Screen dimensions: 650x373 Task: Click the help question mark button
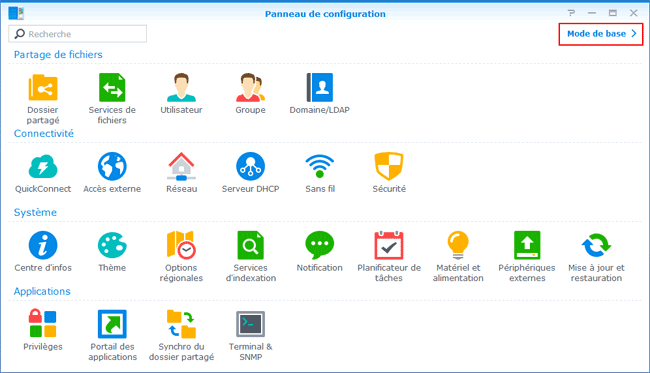[572, 13]
